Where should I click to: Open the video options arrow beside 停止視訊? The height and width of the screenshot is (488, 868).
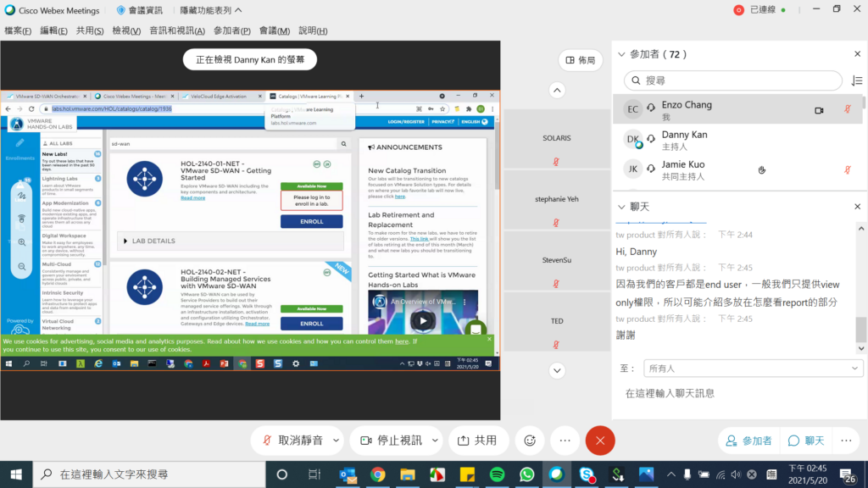coord(435,441)
